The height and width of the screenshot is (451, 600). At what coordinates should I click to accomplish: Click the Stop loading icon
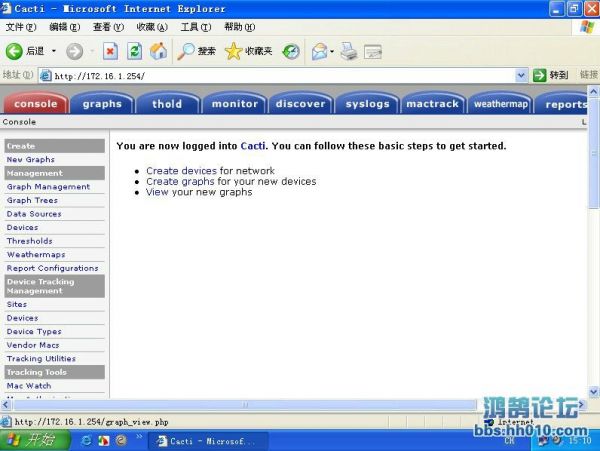tap(110, 51)
